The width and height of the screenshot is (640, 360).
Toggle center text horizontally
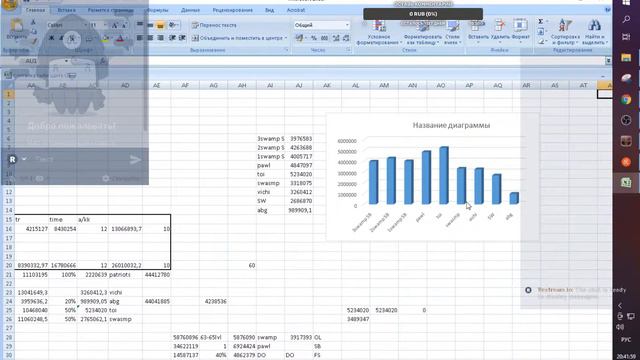tap(150, 38)
